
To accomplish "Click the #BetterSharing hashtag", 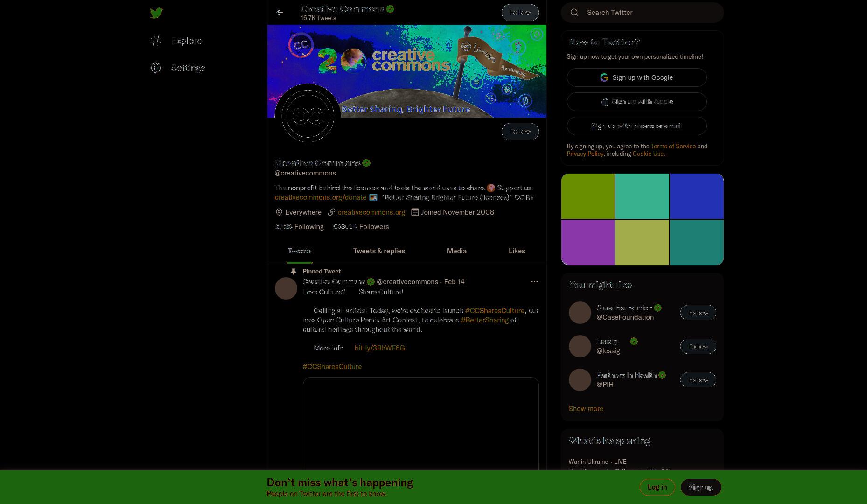I will pyautogui.click(x=485, y=320).
